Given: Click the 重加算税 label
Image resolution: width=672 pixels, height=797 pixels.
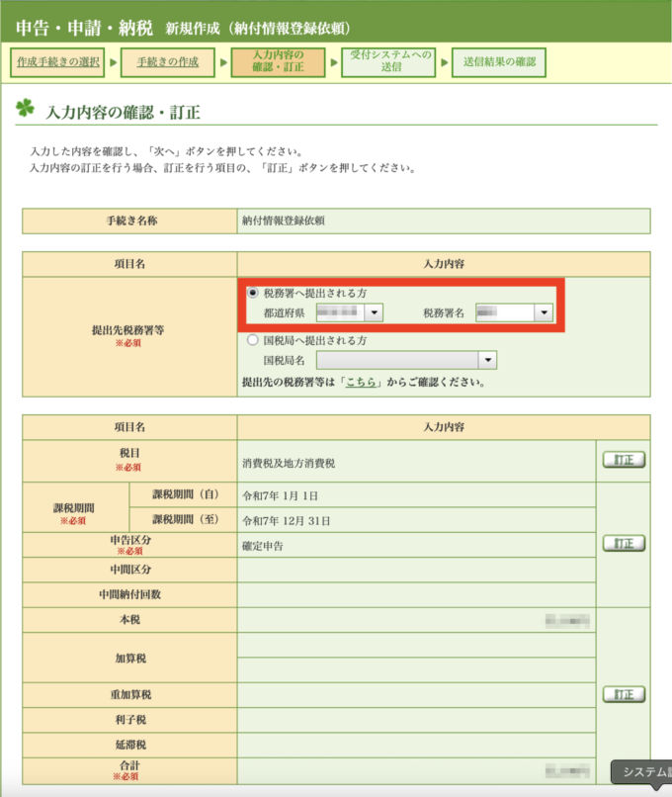Looking at the screenshot, I should click(130, 694).
